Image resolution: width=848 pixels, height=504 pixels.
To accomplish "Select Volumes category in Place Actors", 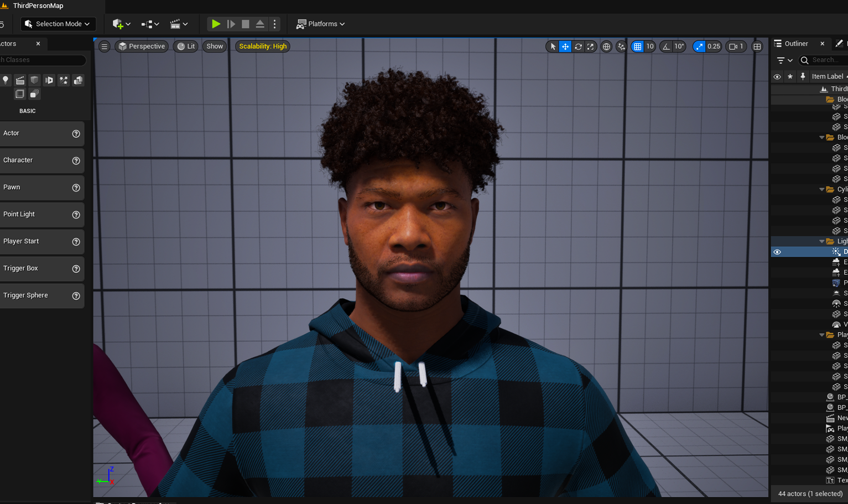I will (20, 94).
